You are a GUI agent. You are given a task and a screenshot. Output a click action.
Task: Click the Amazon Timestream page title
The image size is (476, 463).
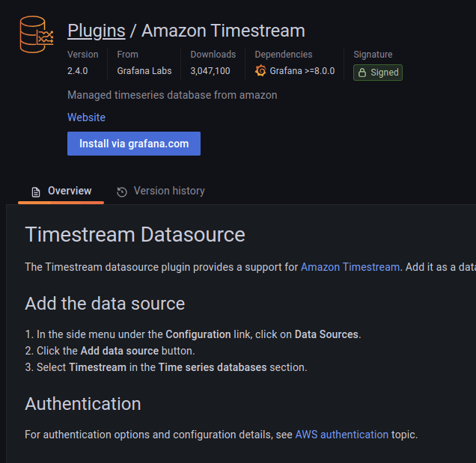(223, 31)
